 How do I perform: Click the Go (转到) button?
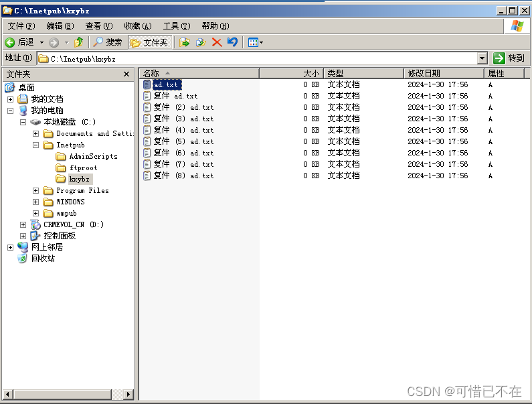point(509,58)
